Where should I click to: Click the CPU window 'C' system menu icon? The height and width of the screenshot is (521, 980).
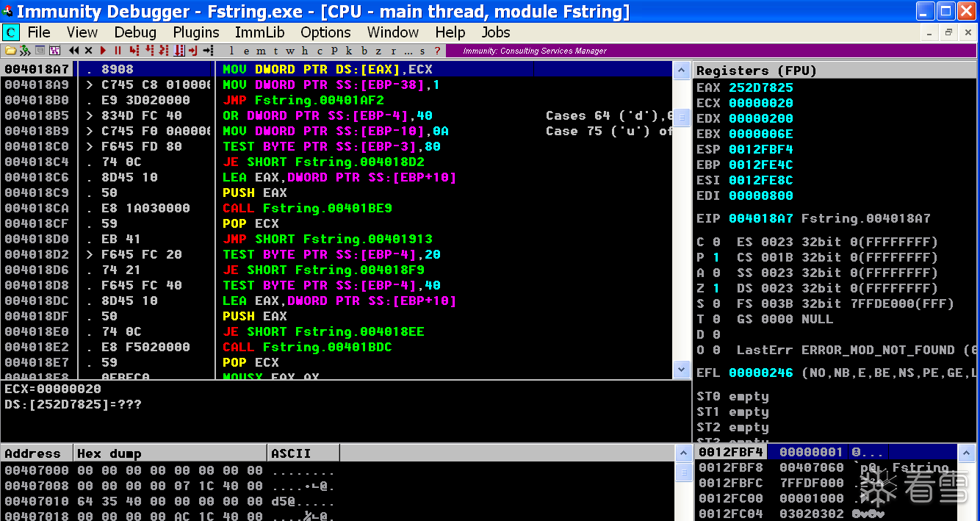click(11, 32)
